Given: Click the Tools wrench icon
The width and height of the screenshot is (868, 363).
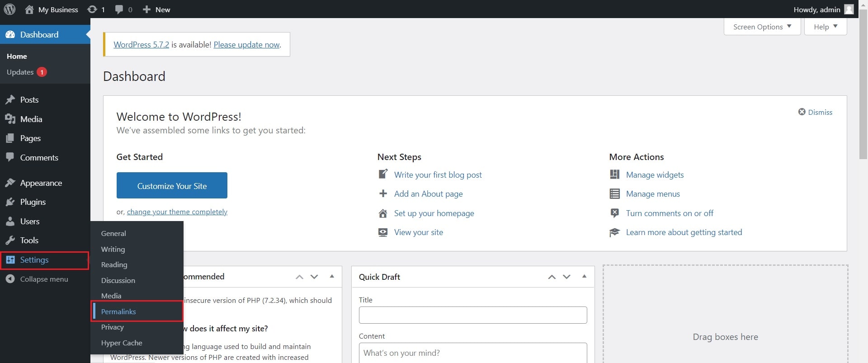Looking at the screenshot, I should pos(10,240).
